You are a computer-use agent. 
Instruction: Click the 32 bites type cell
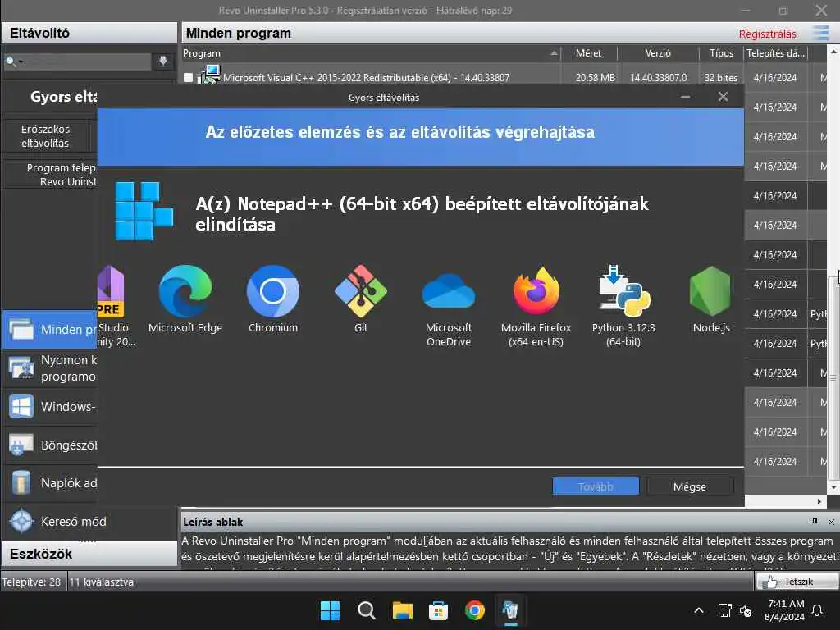tap(721, 78)
